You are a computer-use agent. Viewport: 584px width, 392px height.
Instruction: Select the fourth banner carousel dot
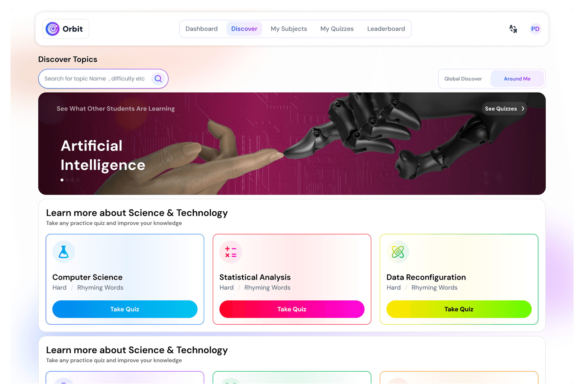[78, 180]
